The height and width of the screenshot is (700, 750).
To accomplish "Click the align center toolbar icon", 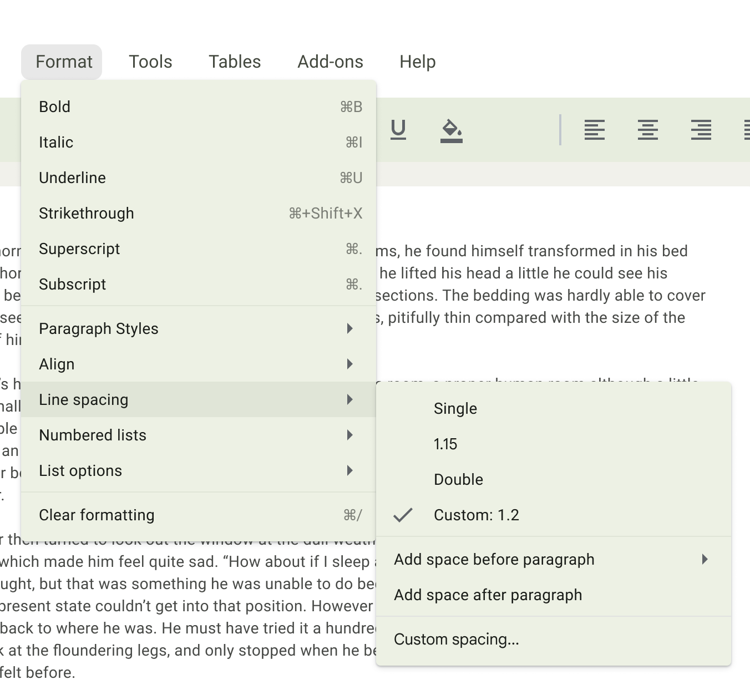I will click(647, 130).
